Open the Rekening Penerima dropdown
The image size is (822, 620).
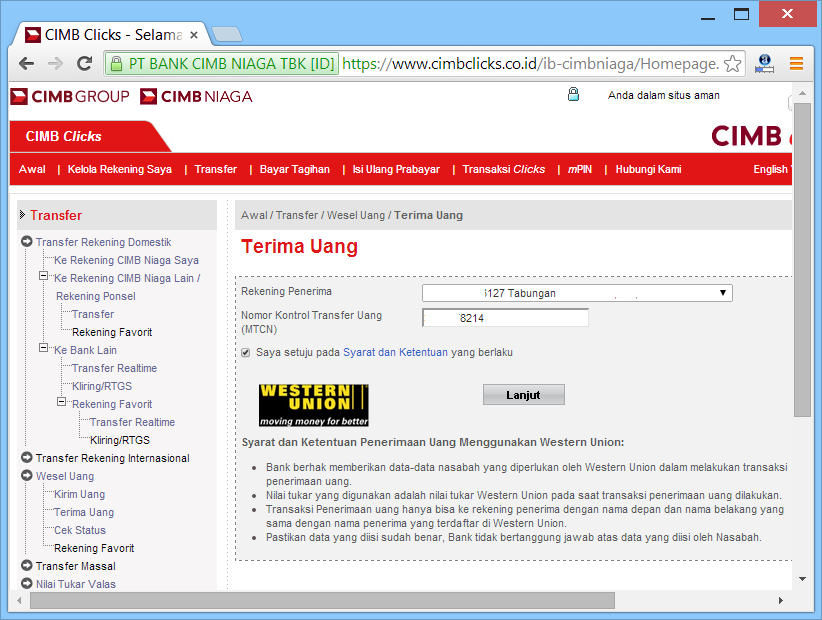click(x=577, y=293)
